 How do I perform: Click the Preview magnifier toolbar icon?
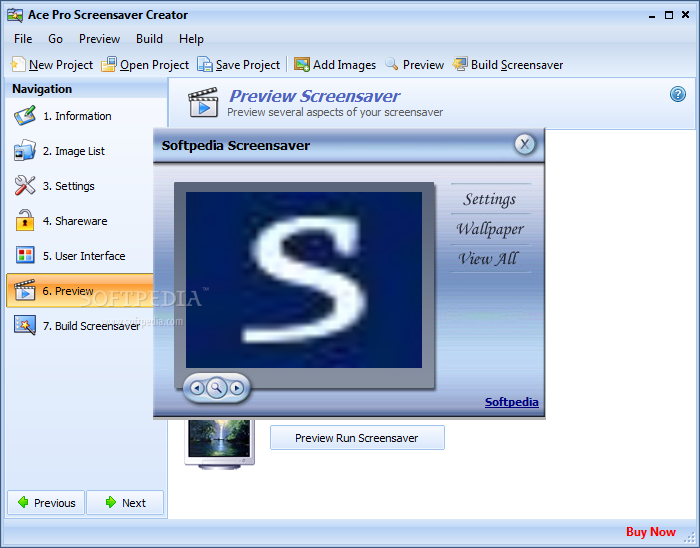click(392, 64)
